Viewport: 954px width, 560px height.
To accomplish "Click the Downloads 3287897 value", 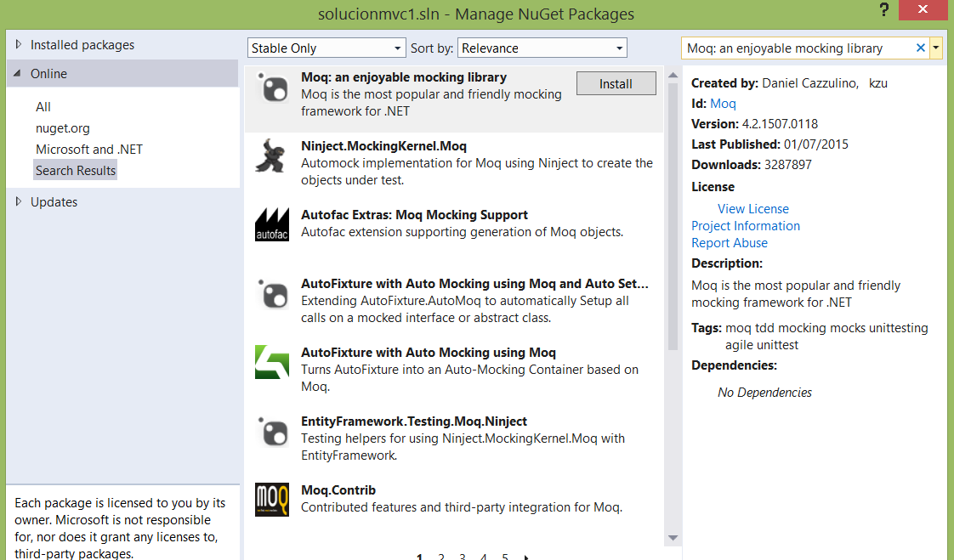I will 788,165.
